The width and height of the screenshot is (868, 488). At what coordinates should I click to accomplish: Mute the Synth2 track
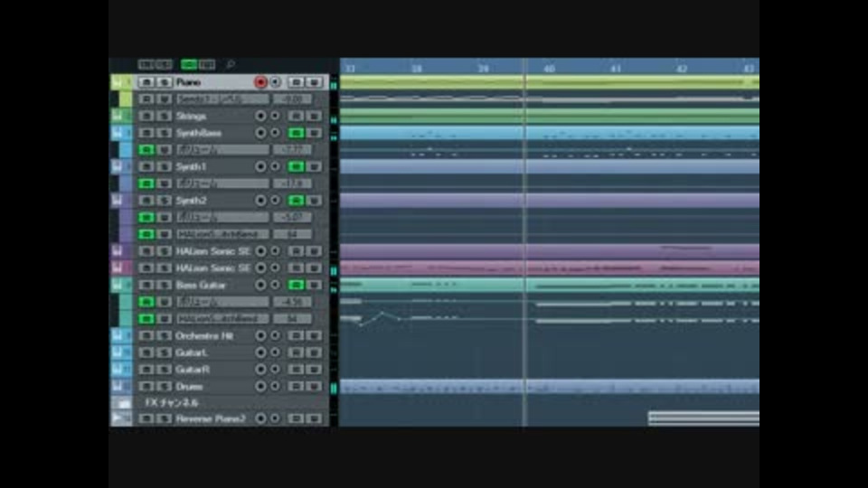[146, 201]
